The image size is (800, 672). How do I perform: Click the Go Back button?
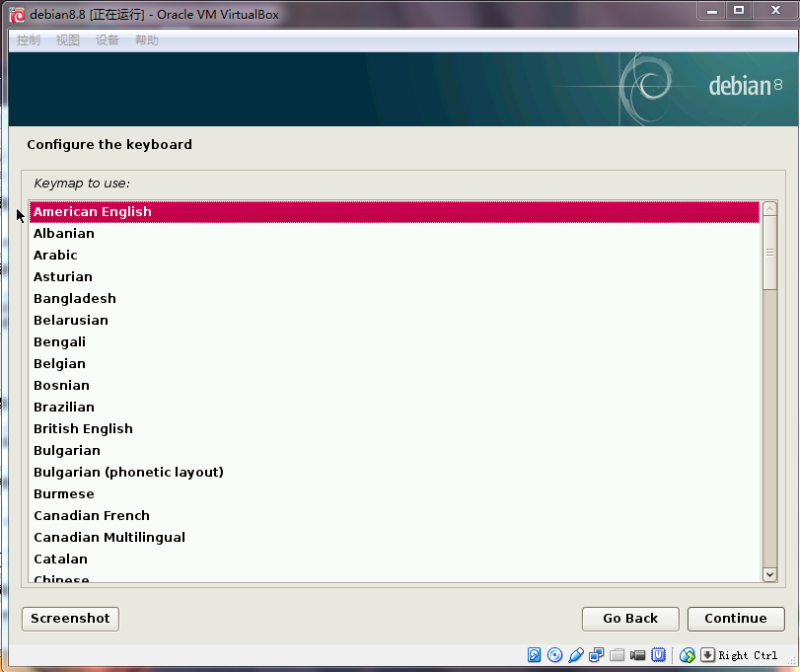point(630,619)
